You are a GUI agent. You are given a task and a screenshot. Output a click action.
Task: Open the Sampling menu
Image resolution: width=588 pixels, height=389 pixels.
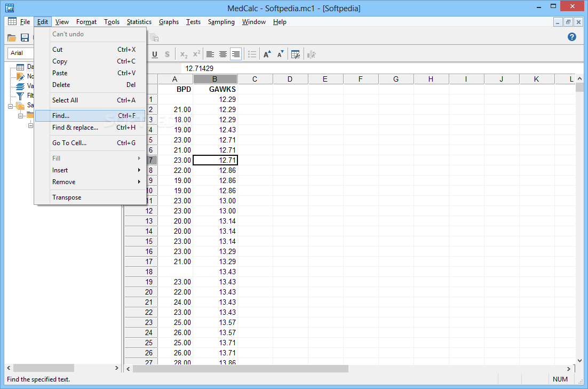click(221, 22)
